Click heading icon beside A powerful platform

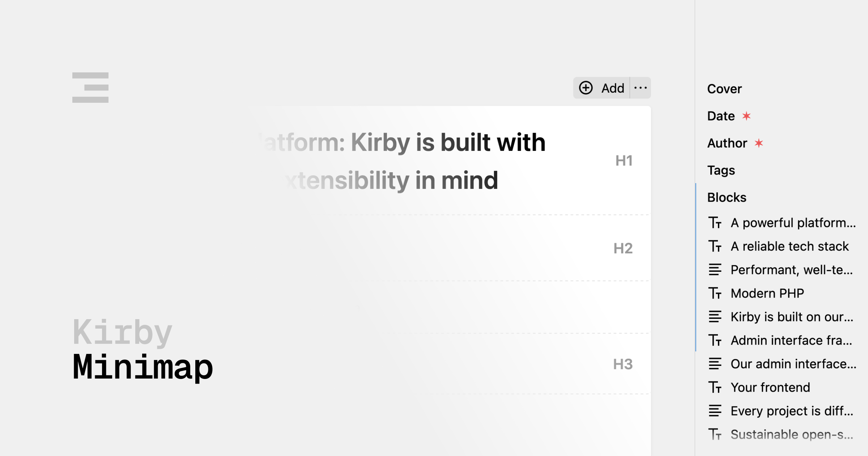point(715,223)
